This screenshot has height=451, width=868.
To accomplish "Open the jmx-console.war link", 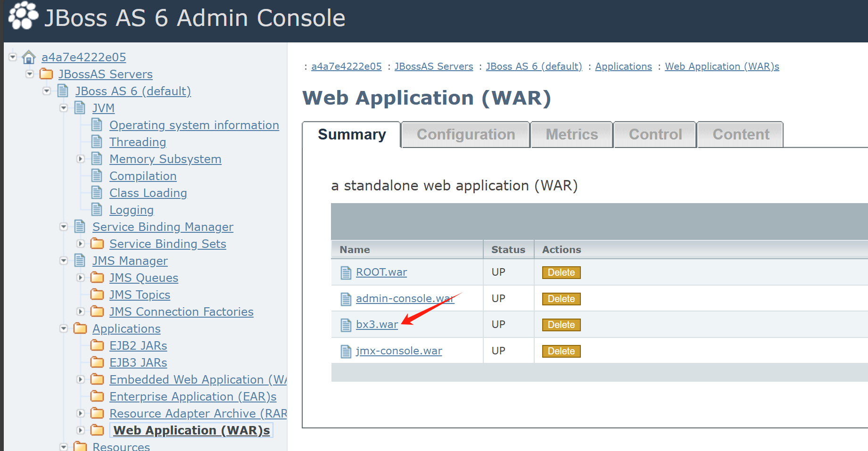I will point(399,351).
